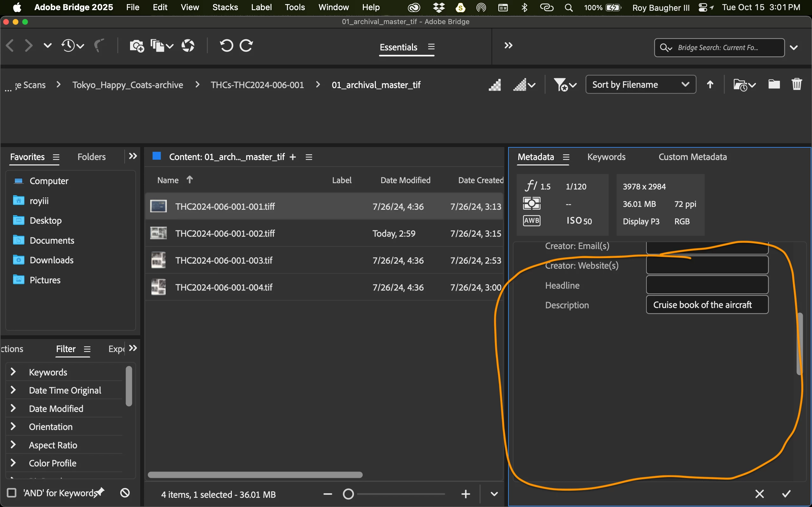Image resolution: width=812 pixels, height=507 pixels.
Task: Open the Sort by Filename dropdown
Action: pyautogui.click(x=640, y=85)
